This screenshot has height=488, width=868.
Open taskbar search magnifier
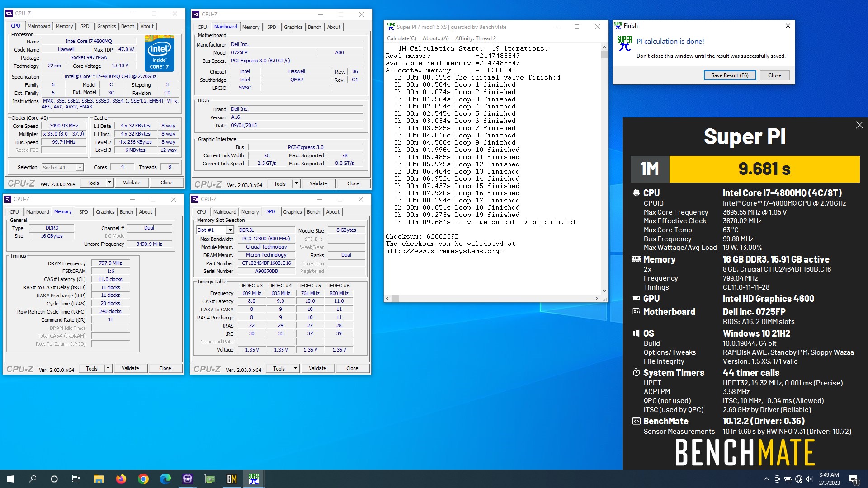tap(33, 479)
